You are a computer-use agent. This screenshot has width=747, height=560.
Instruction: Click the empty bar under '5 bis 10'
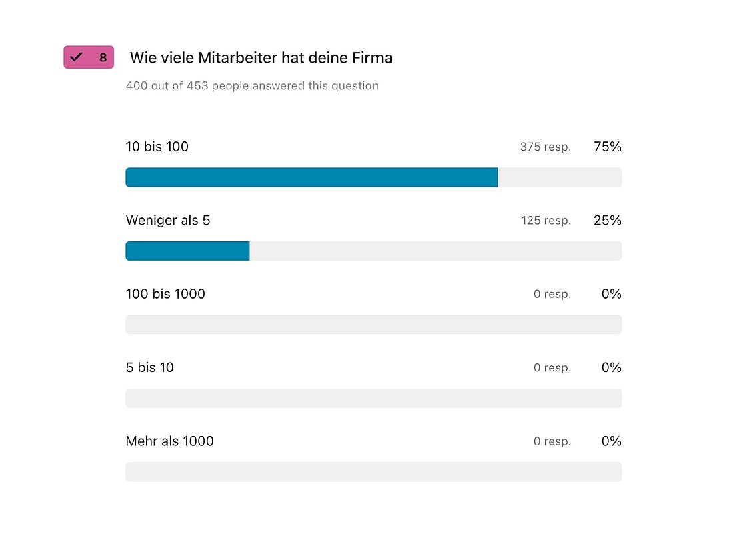pyautogui.click(x=373, y=398)
